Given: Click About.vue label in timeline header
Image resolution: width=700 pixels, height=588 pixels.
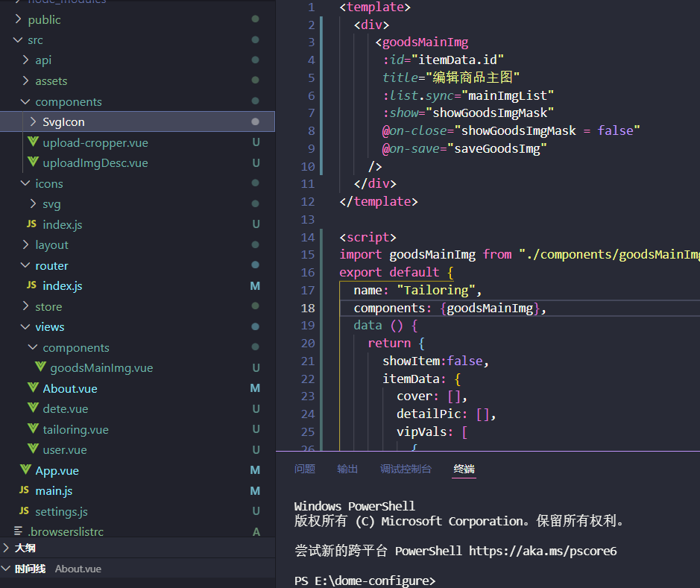Looking at the screenshot, I should coord(78,569).
